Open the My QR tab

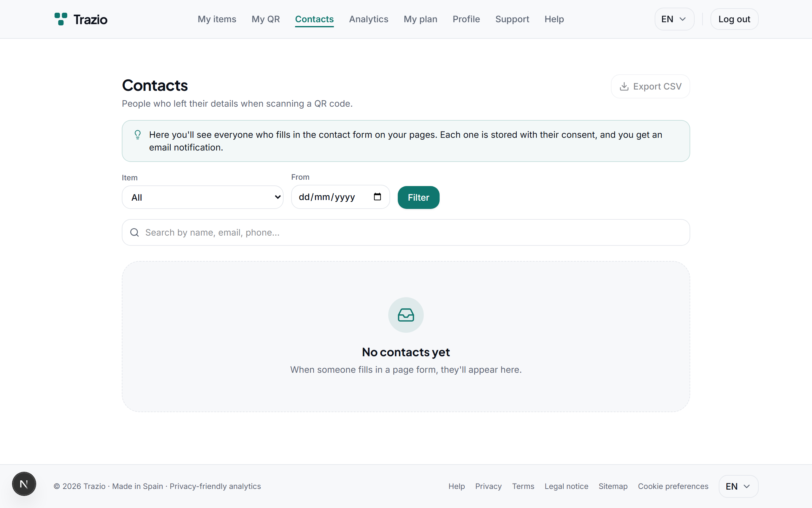[265, 19]
